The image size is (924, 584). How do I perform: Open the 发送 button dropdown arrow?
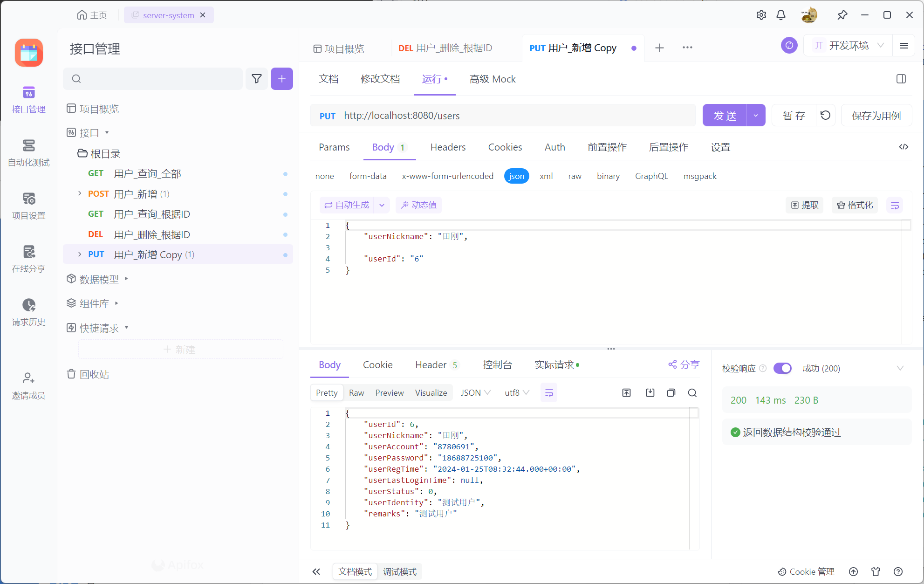[755, 115]
